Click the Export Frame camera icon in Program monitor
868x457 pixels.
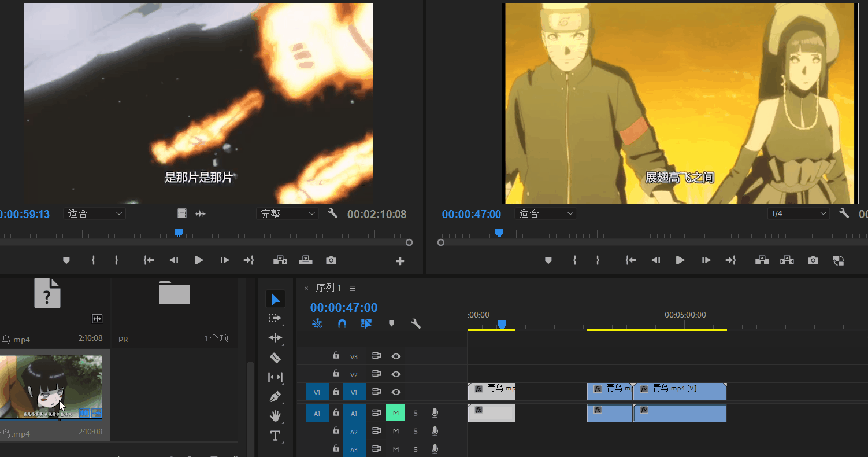click(x=813, y=260)
